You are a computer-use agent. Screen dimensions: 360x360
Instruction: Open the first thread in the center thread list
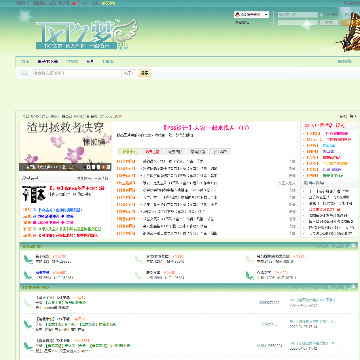coord(173,161)
